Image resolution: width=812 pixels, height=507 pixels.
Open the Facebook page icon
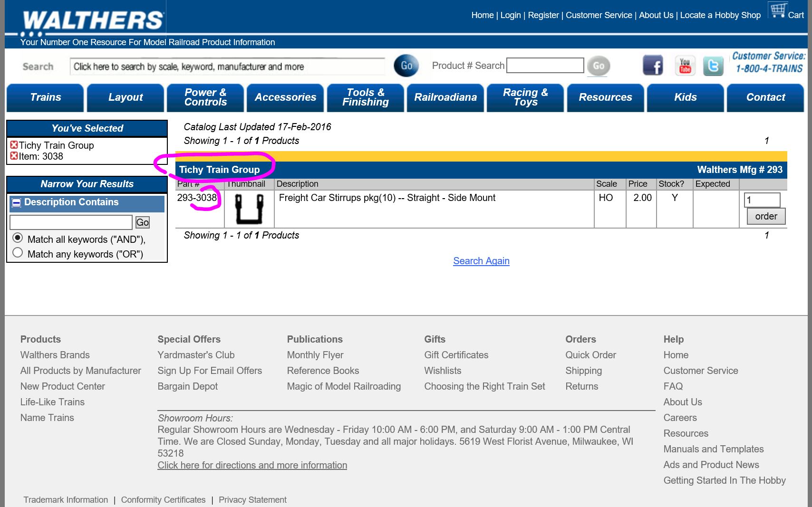coord(653,66)
